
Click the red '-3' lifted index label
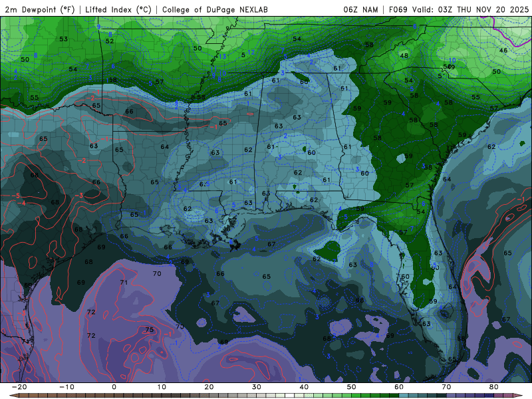pyautogui.click(x=78, y=196)
